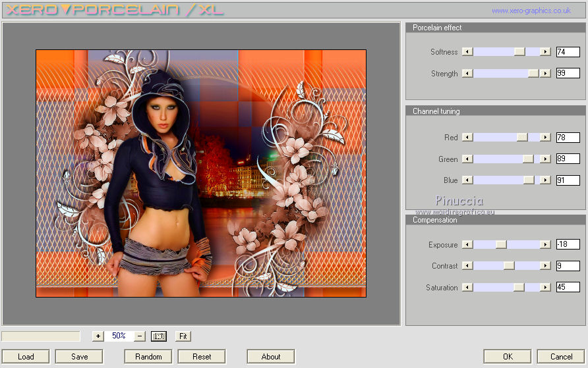Click the Exposure value field
588x368 pixels.
pos(568,245)
